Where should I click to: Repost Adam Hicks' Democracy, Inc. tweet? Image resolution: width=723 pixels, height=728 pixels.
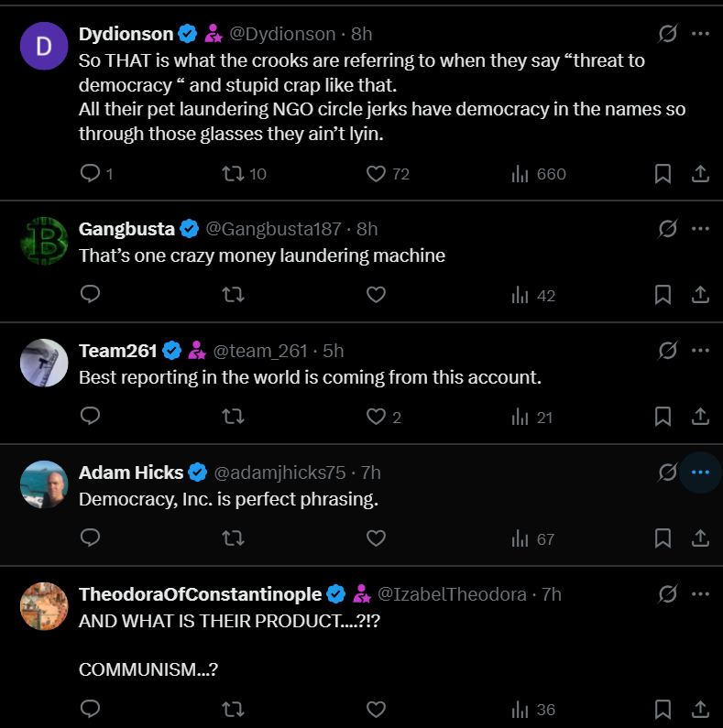233,538
